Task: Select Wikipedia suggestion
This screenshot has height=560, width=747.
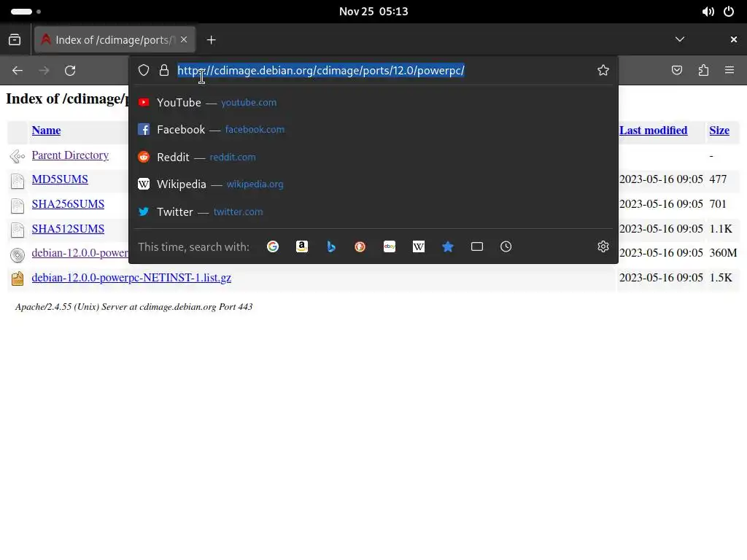Action: click(x=373, y=184)
